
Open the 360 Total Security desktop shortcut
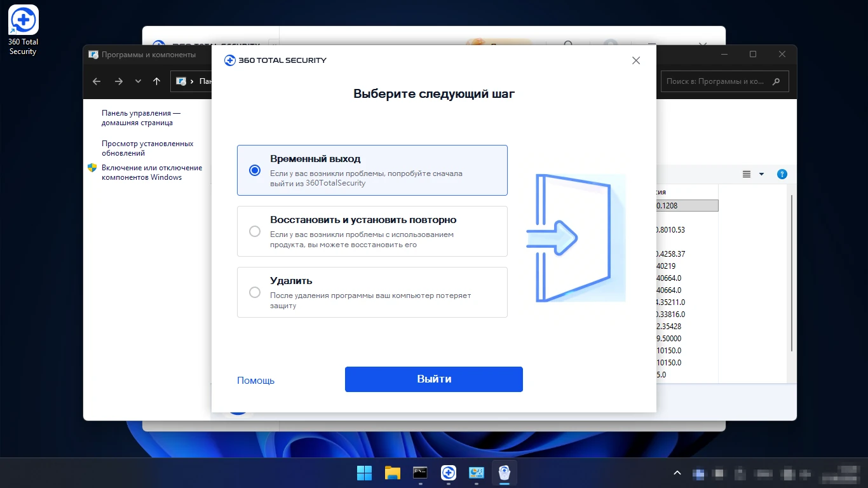click(23, 30)
